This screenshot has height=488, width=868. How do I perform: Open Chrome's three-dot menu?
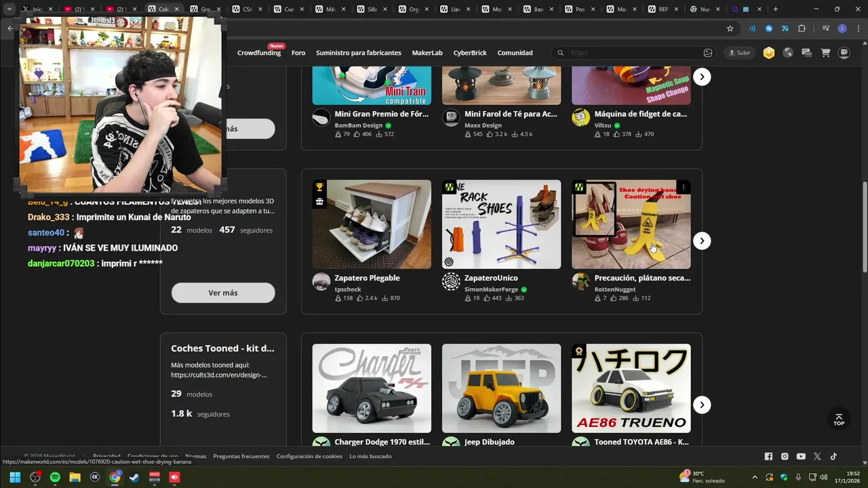858,28
